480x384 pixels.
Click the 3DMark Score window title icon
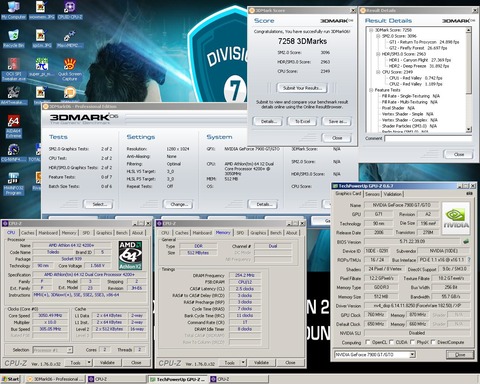(x=252, y=11)
